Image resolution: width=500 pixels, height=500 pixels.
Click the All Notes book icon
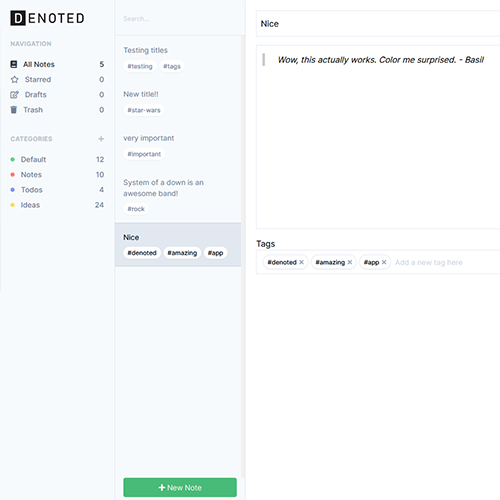pos(14,64)
